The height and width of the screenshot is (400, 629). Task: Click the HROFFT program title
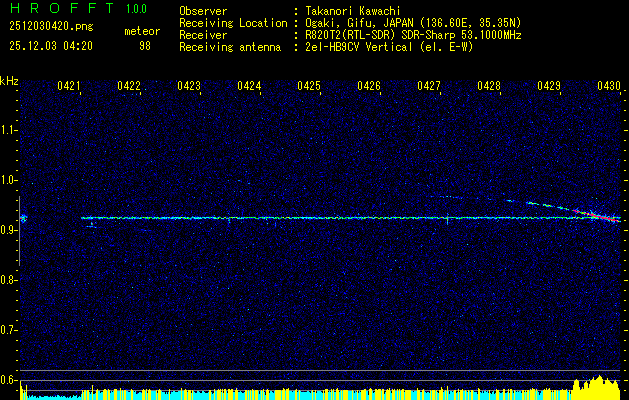(62, 8)
